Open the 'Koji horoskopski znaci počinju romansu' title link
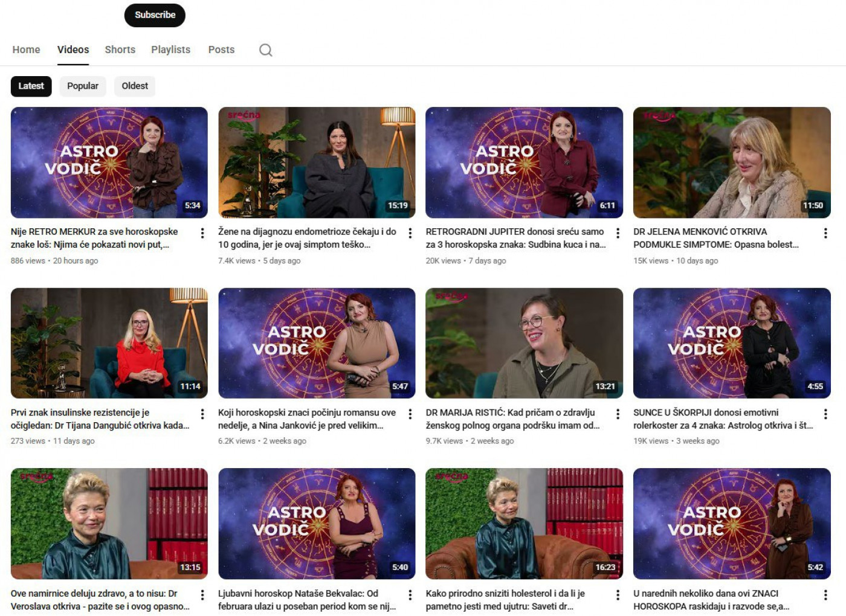This screenshot has width=846, height=616. [x=306, y=419]
